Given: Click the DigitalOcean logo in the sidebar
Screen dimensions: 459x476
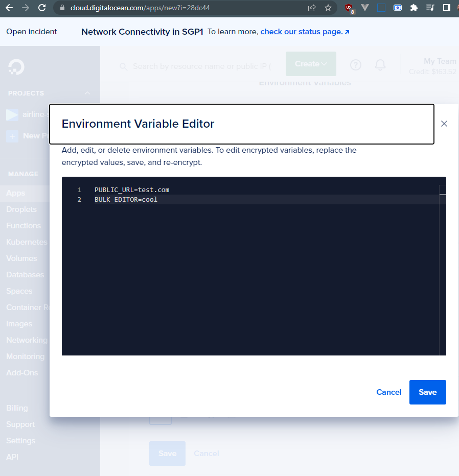Looking at the screenshot, I should (x=16, y=66).
